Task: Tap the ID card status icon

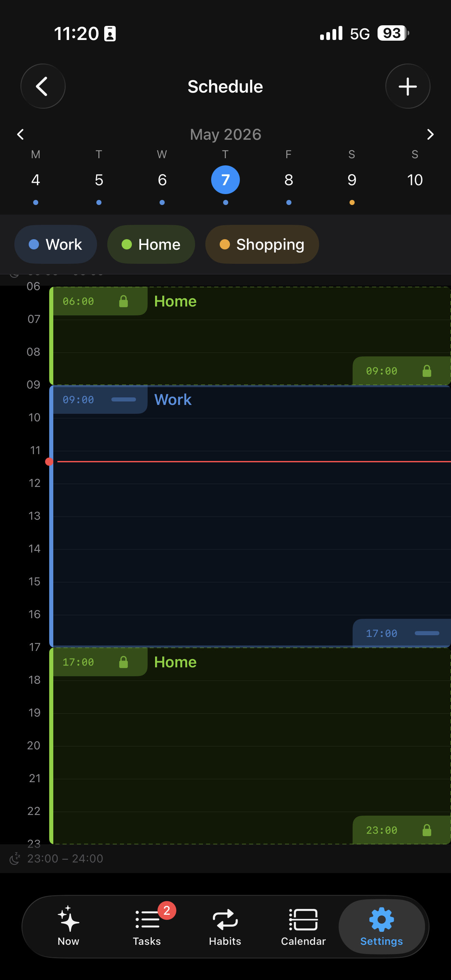Action: pyautogui.click(x=110, y=33)
